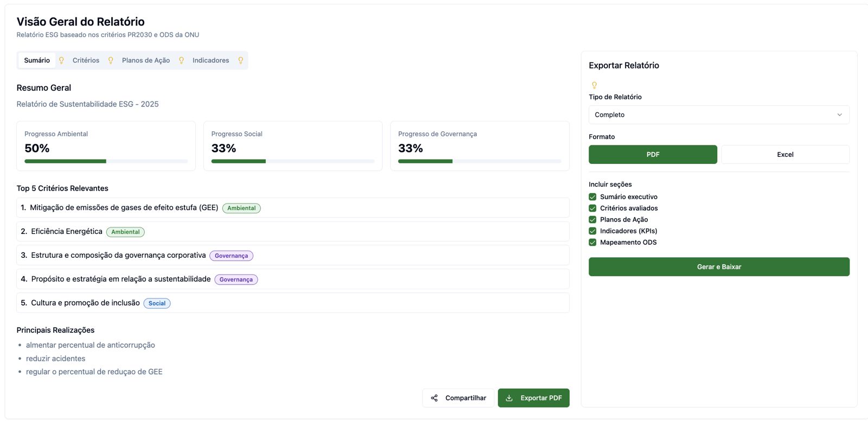Image resolution: width=868 pixels, height=438 pixels.
Task: Click the share icon in Compartilhar button
Action: (434, 398)
